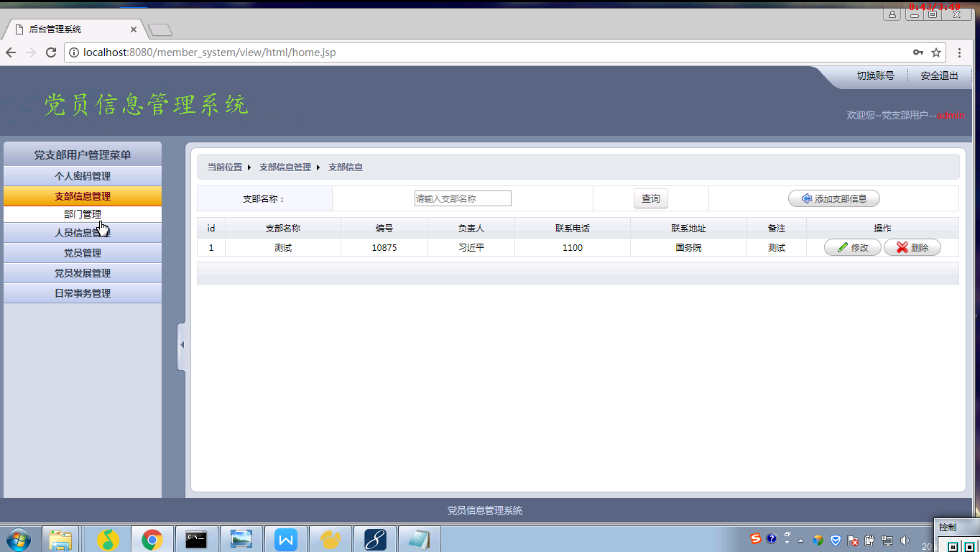Open a new browser tab
The height and width of the screenshot is (552, 980).
point(160,29)
